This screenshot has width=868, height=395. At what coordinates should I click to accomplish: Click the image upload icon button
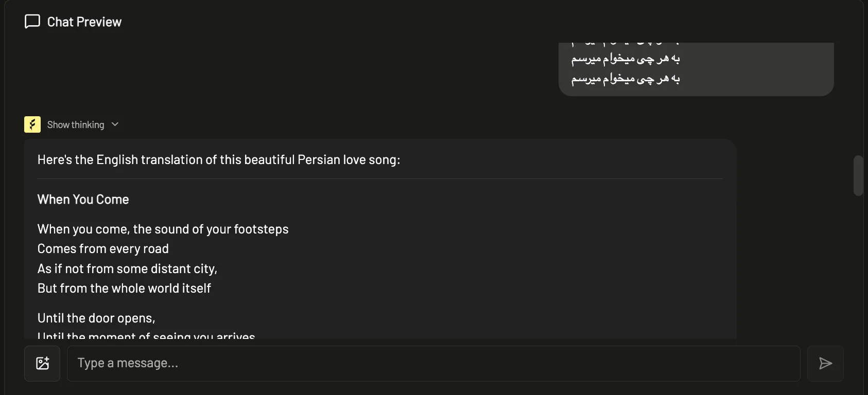pos(42,363)
